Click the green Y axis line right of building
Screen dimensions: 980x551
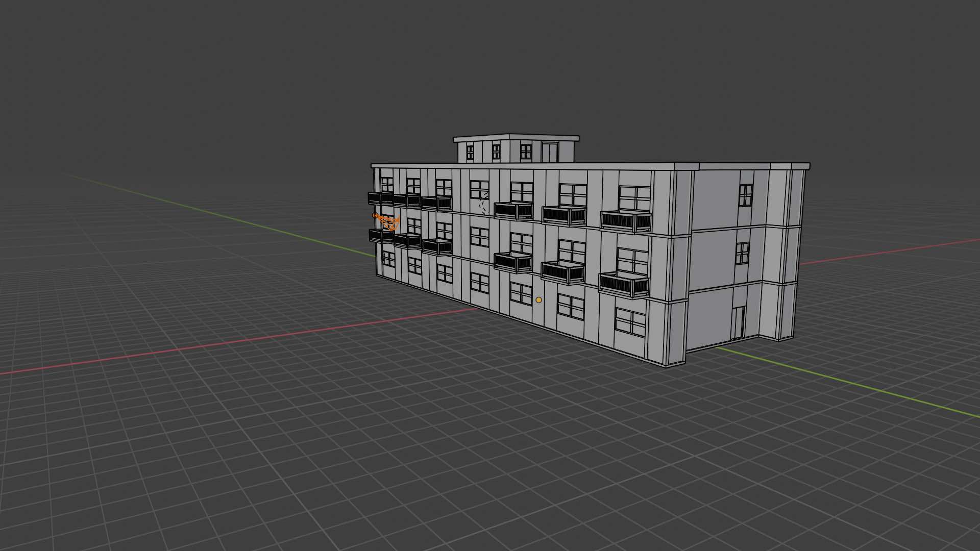(842, 381)
